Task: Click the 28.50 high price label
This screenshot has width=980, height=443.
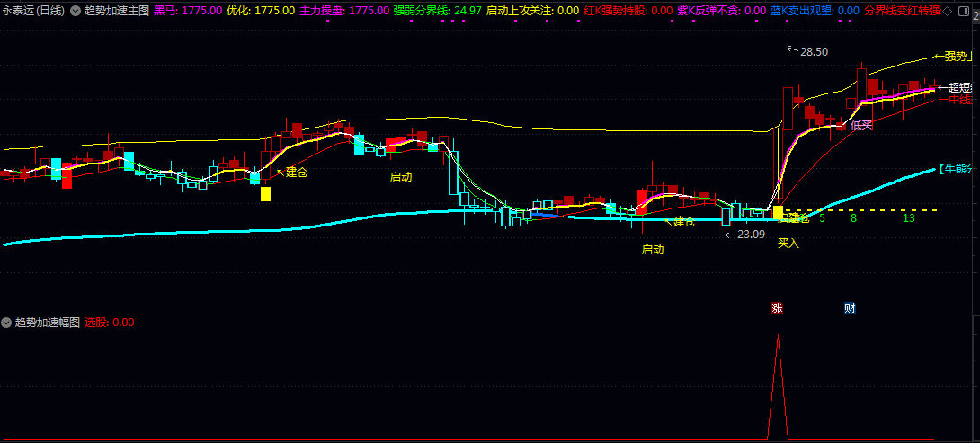Action: [814, 52]
